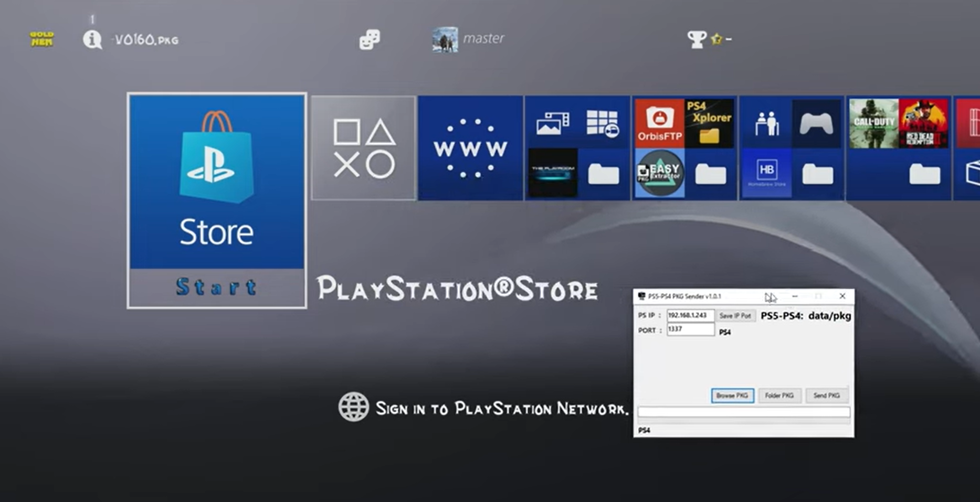
Task: Open folder icon beside Homebrew Store
Action: (x=818, y=174)
